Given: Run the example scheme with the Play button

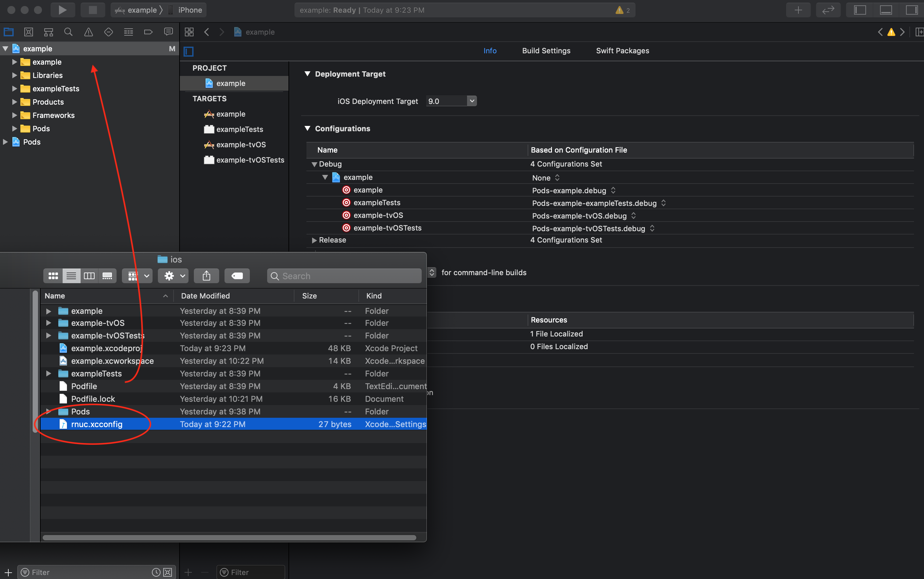Looking at the screenshot, I should point(62,10).
